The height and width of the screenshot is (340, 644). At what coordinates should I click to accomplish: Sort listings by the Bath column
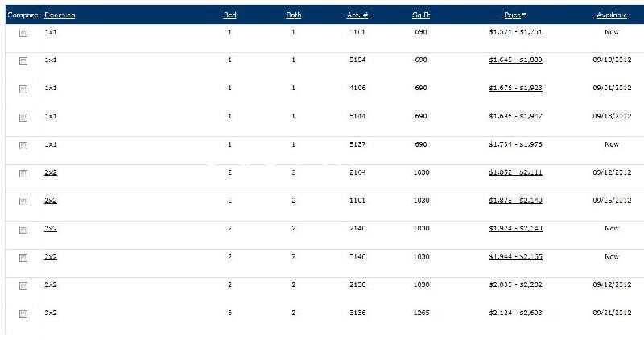(x=294, y=15)
